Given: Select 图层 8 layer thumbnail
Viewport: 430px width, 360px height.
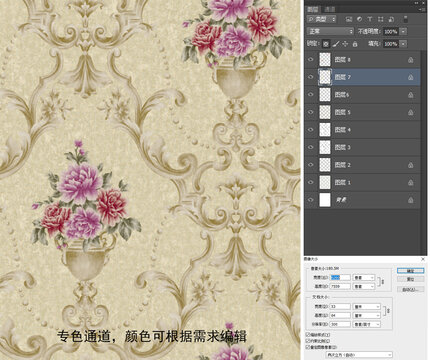Looking at the screenshot, I should [325, 59].
